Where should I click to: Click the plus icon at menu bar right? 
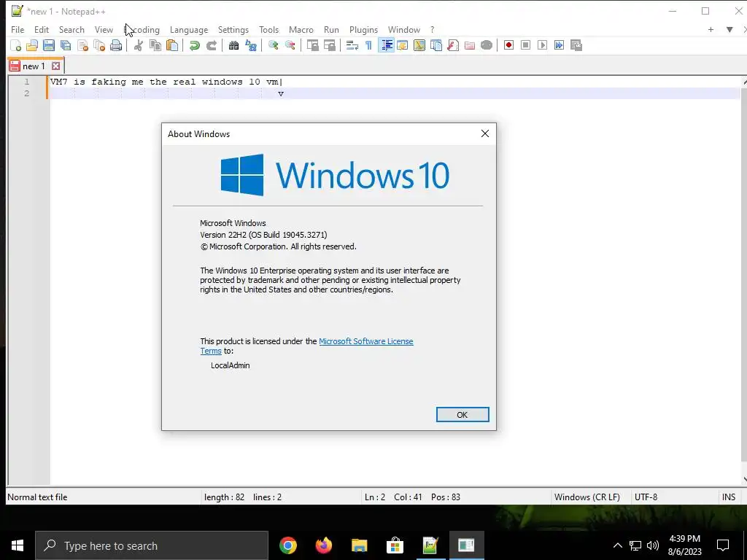tap(711, 29)
